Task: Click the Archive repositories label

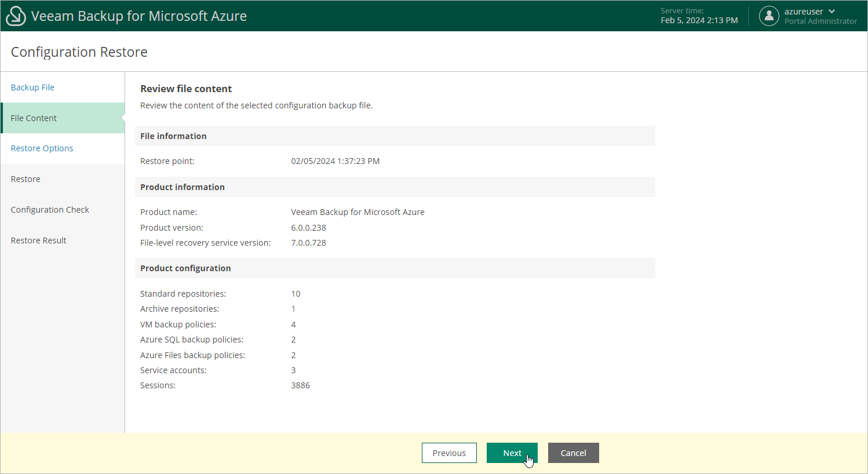Action: pyautogui.click(x=180, y=309)
